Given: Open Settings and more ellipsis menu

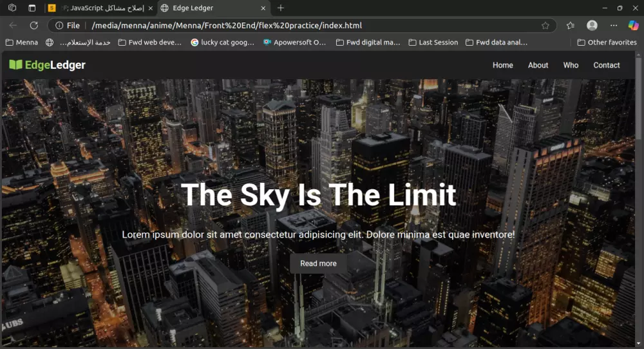Looking at the screenshot, I should 614,26.
